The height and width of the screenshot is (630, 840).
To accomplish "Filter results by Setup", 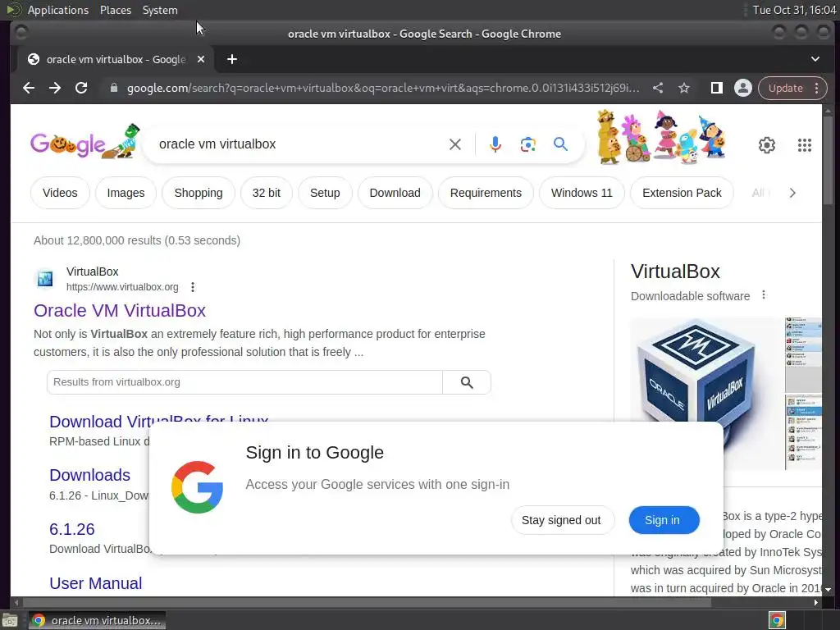I will coord(325,193).
